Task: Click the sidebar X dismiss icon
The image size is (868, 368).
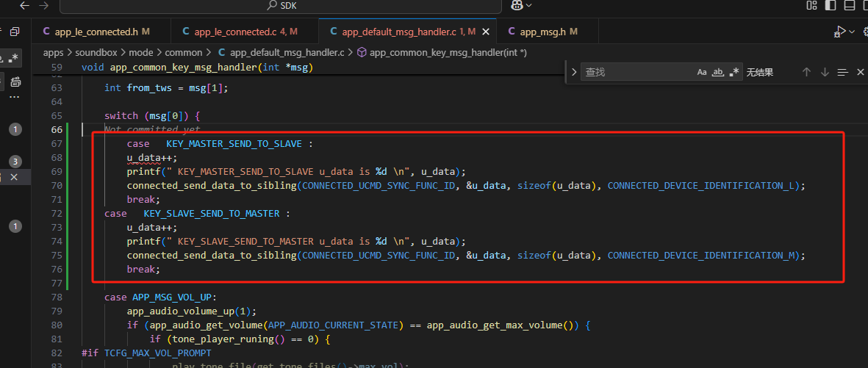Action: click(x=15, y=177)
